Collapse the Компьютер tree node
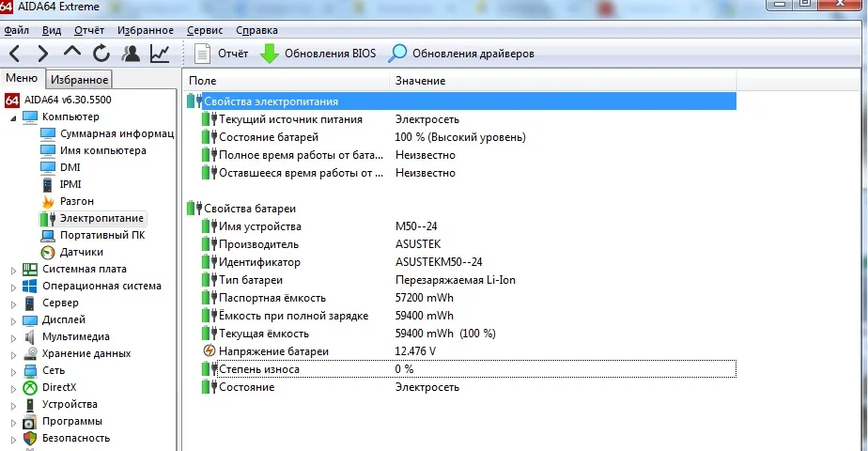This screenshot has width=868, height=451. 13,117
